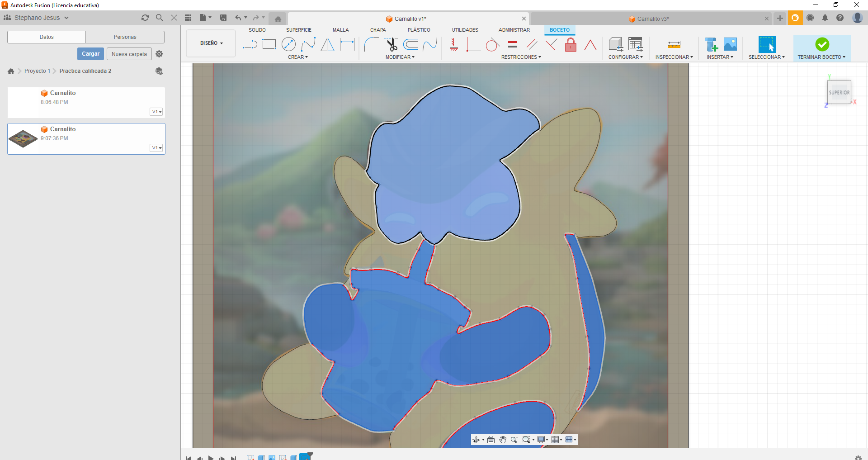Expand the CREAR menu
Screen dimensions: 868x460
tap(298, 57)
